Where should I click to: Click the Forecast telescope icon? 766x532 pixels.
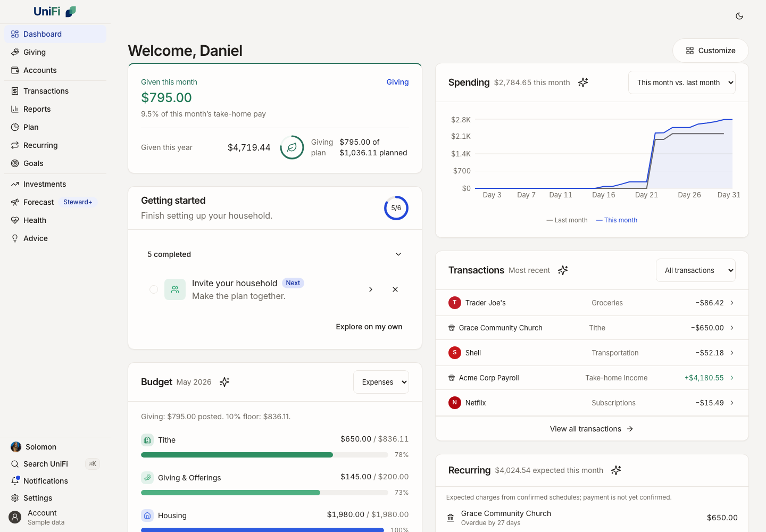coord(15,202)
